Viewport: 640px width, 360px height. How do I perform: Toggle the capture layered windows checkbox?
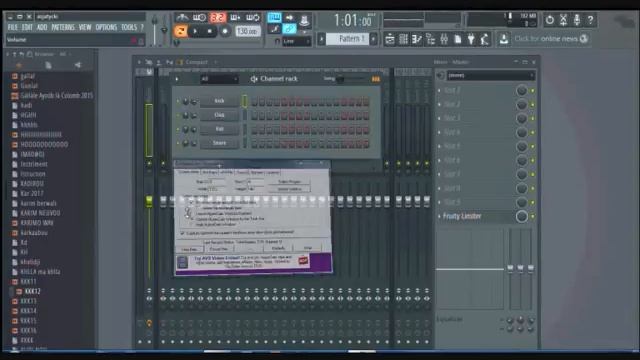182,233
